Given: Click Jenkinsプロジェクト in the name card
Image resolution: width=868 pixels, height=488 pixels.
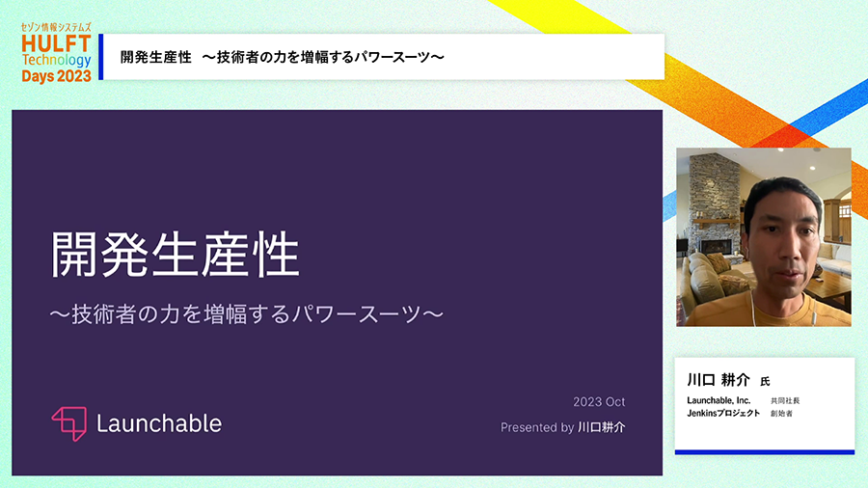Looking at the screenshot, I should (723, 413).
